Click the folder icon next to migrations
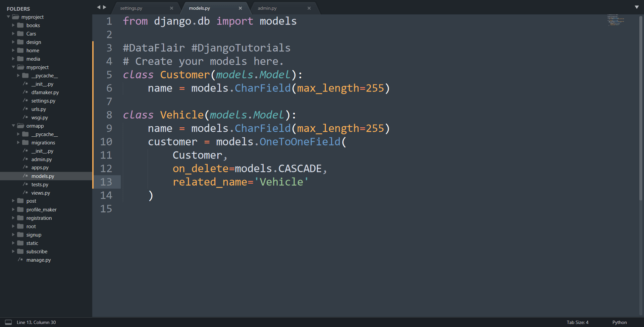 [x=25, y=142]
